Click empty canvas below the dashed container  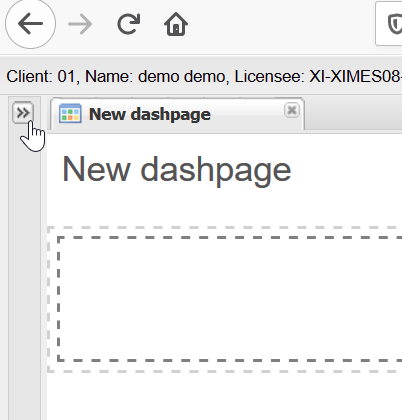[x=224, y=397]
